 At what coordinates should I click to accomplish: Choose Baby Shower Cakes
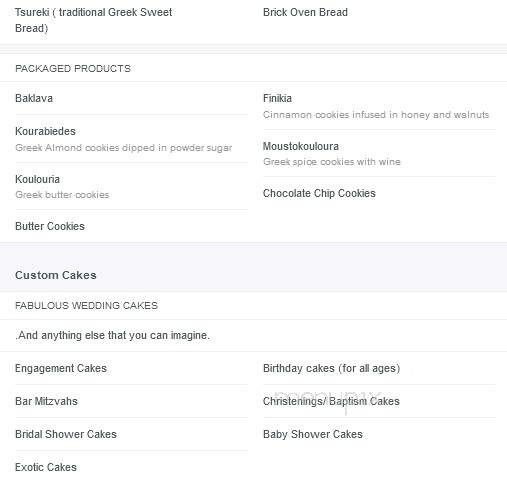(x=313, y=434)
